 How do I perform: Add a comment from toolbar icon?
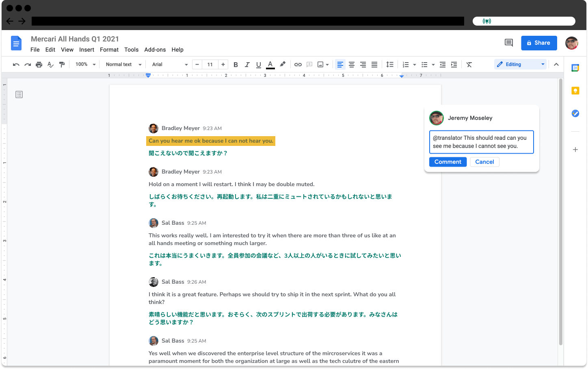[x=309, y=65]
